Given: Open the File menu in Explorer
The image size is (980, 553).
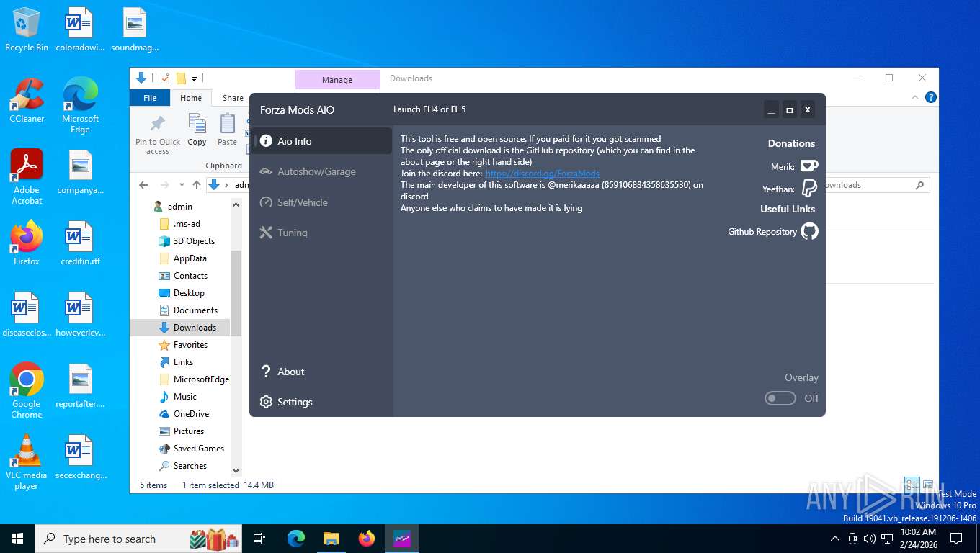Looking at the screenshot, I should click(x=150, y=98).
